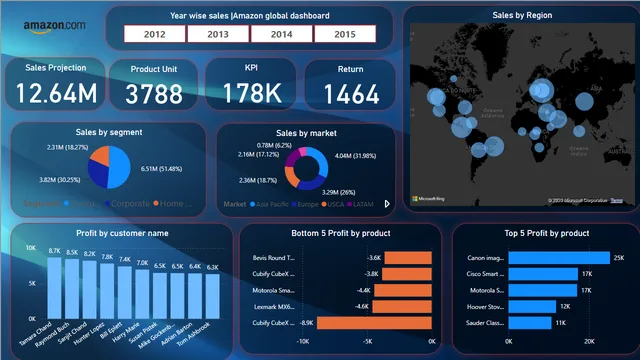This screenshot has height=360, width=640.
Task: Click the orange USCA legend dot
Action: [324, 204]
